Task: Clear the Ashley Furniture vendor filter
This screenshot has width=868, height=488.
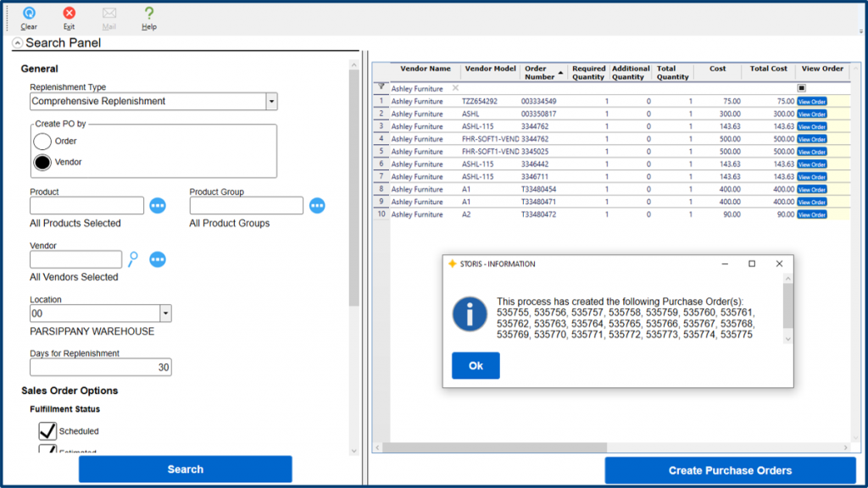Action: [455, 88]
